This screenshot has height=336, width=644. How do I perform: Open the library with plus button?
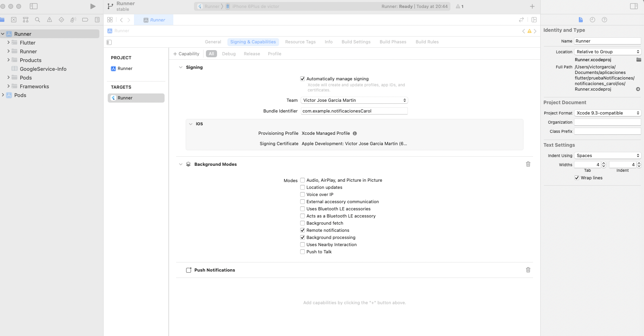(x=532, y=6)
